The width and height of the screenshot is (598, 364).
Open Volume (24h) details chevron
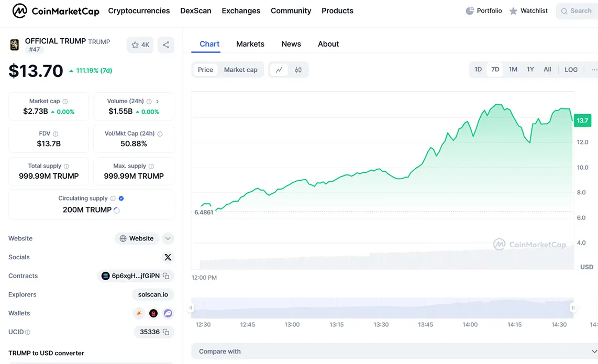pos(157,102)
